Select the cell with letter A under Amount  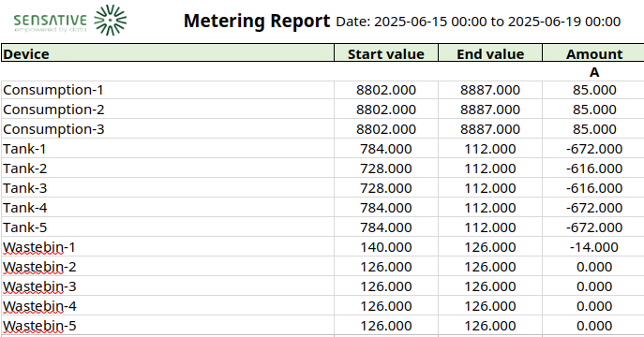(x=594, y=72)
